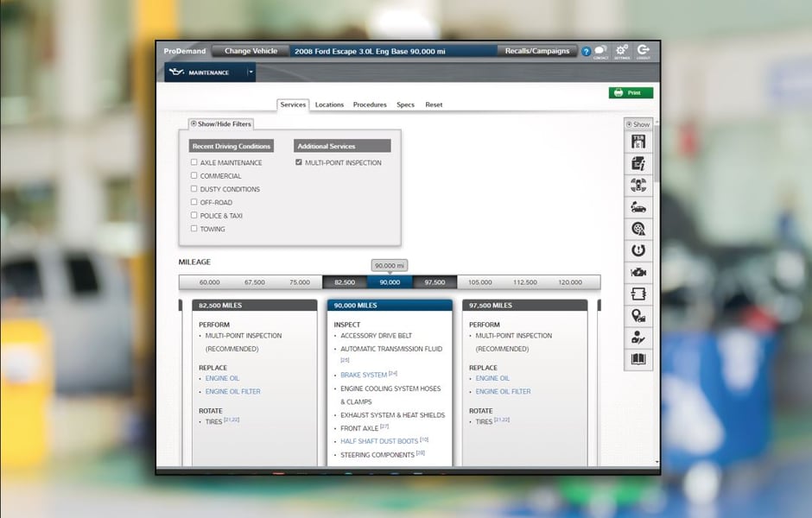
Task: Open the Help question mark icon
Action: click(x=587, y=52)
